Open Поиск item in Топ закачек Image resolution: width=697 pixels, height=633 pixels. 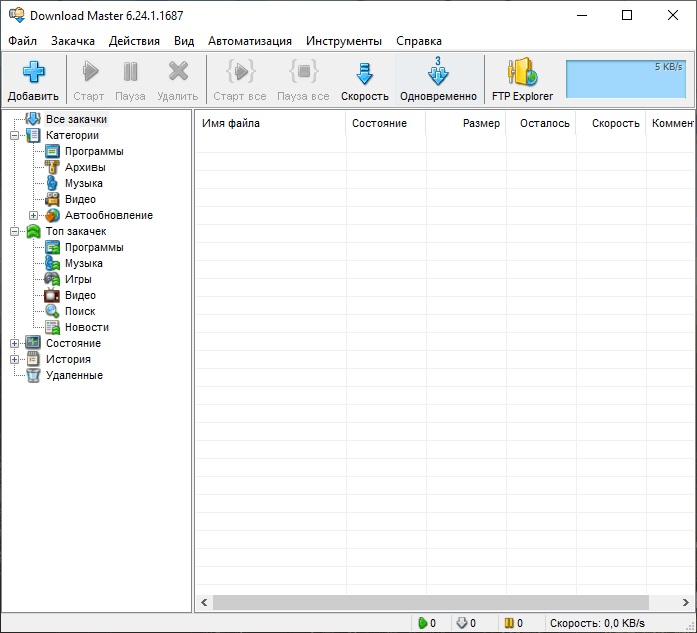(x=80, y=311)
